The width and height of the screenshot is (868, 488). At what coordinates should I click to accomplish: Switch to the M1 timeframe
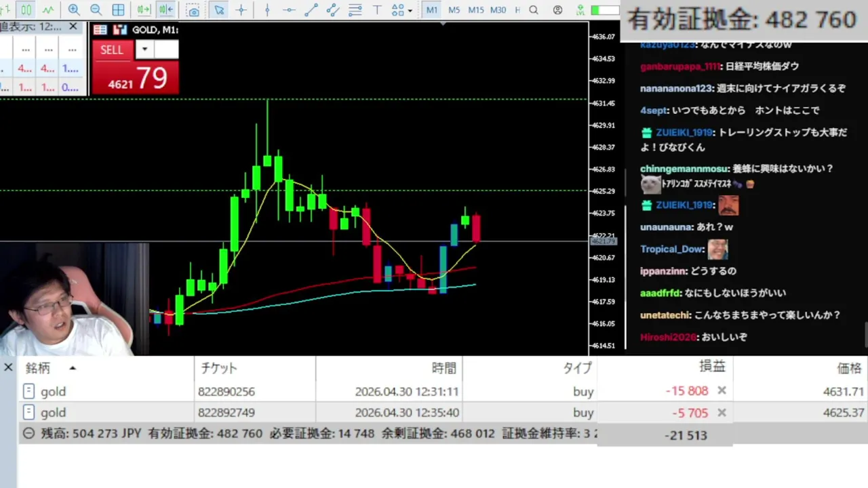[x=431, y=9]
